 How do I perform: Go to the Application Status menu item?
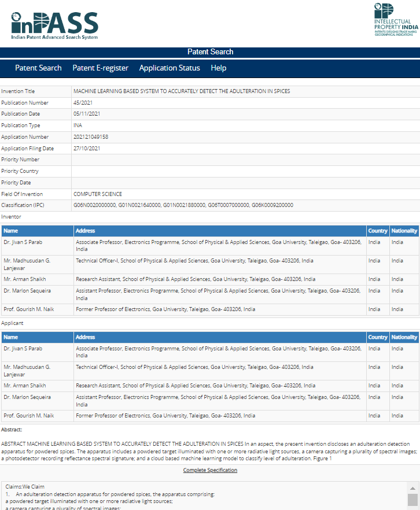click(x=170, y=68)
